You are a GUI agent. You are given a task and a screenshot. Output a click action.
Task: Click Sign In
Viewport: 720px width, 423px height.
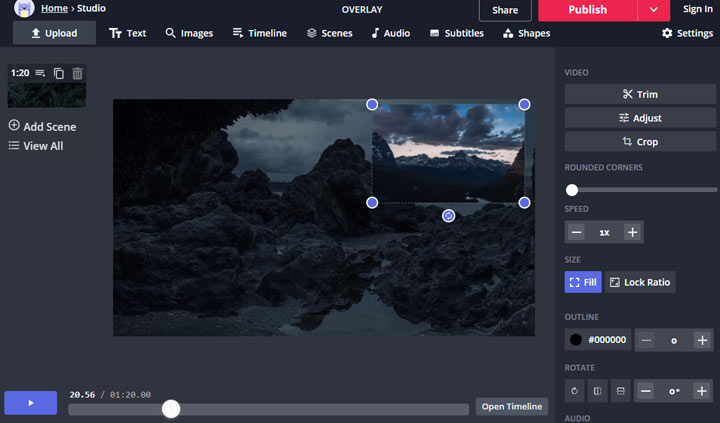tap(698, 9)
